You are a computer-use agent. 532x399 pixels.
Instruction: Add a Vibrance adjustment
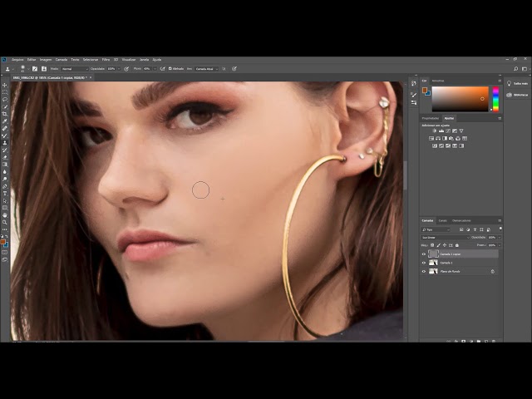point(461,131)
